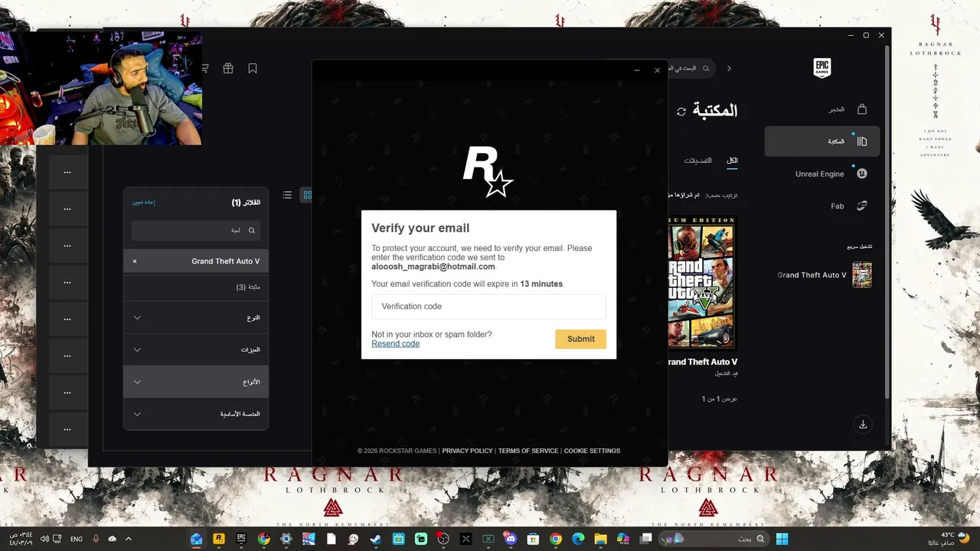Viewport: 980px width, 551px height.
Task: Switch to the التفضيلات (Favorites) library tab
Action: (697, 161)
